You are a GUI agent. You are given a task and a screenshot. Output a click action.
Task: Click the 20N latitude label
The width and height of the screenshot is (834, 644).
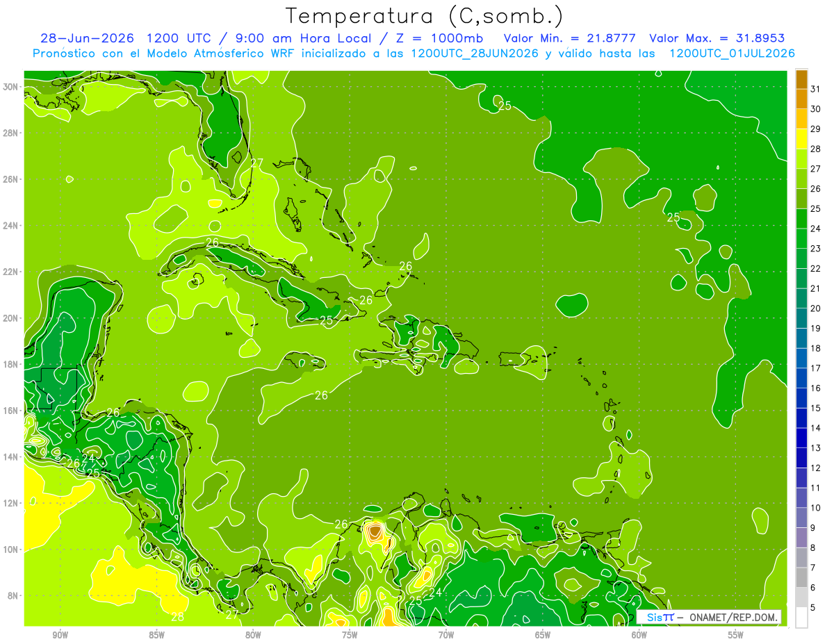(11, 318)
